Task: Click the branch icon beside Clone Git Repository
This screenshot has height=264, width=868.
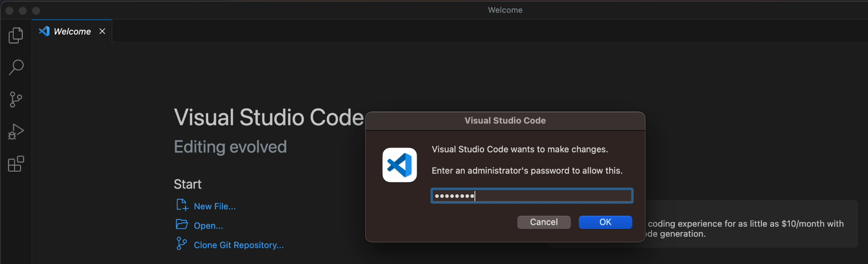Action: (181, 244)
